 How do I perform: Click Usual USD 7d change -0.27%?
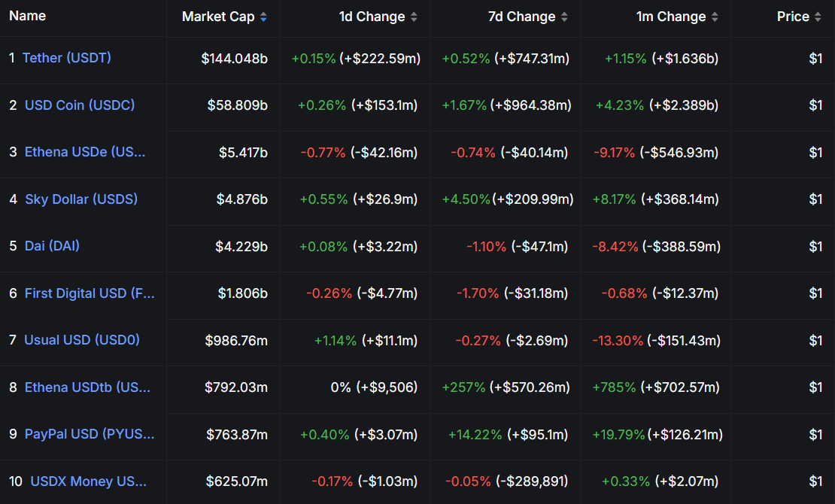pyautogui.click(x=478, y=341)
